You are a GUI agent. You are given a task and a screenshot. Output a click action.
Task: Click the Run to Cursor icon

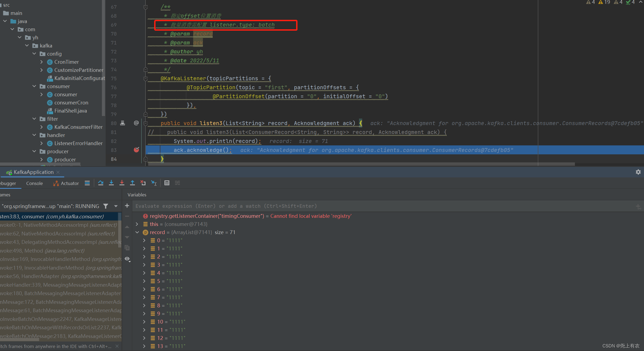click(x=154, y=183)
